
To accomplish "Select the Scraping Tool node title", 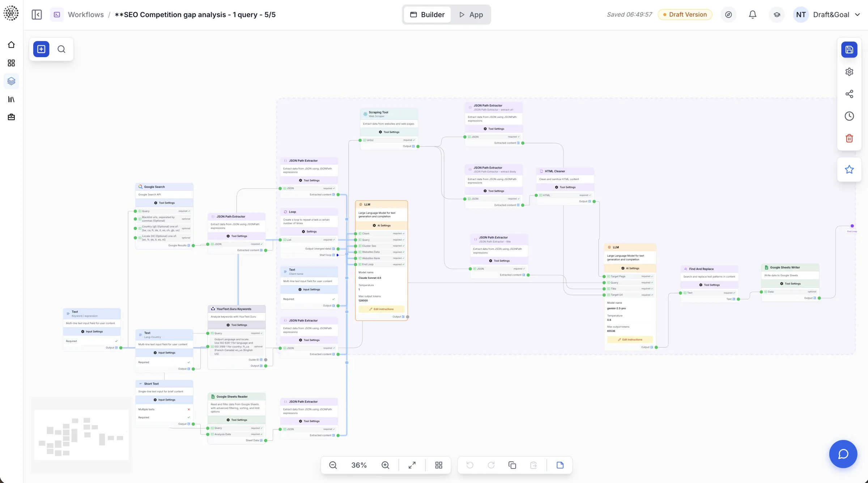I will tap(378, 112).
